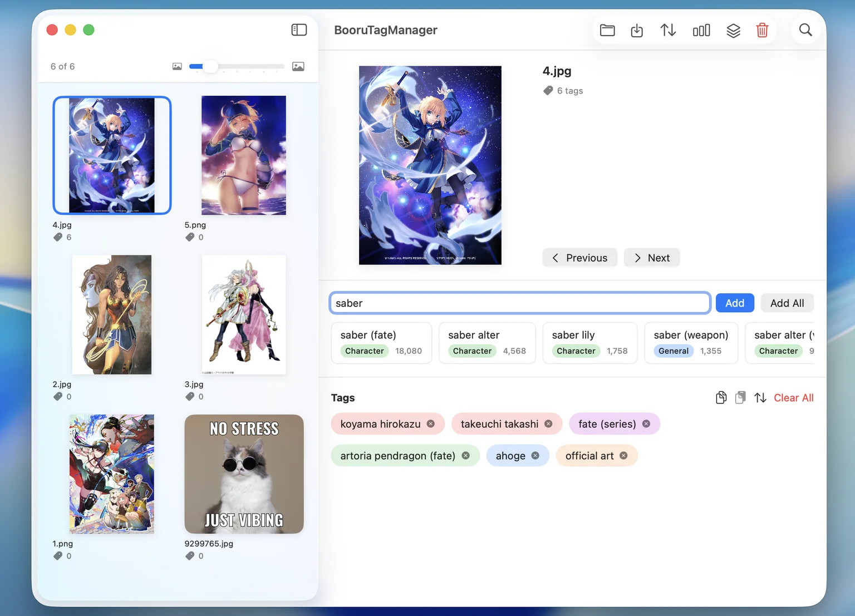Remove the koyama hirokazu tag
855x616 pixels.
click(x=431, y=423)
